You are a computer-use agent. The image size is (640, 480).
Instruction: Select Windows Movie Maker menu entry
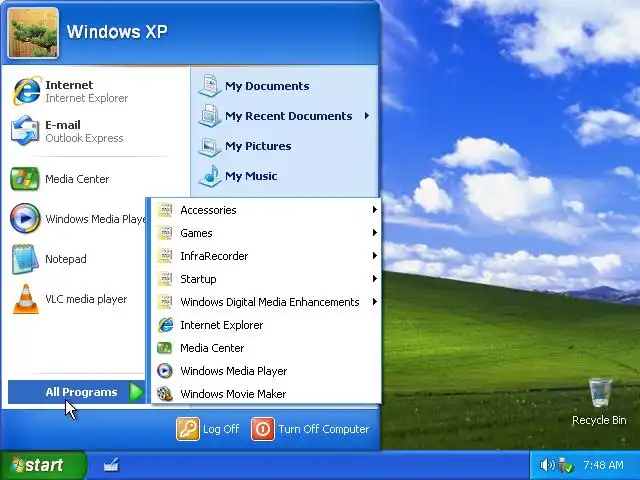pos(266,394)
